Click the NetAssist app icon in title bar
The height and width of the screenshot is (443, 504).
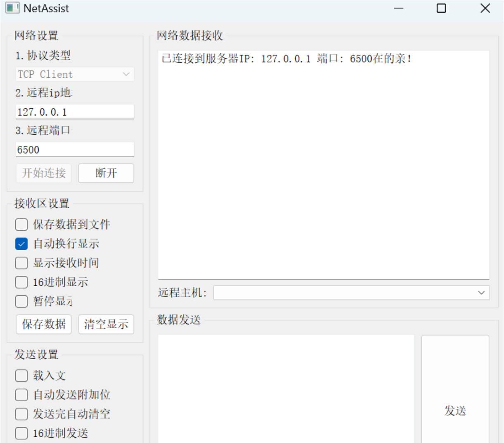point(12,8)
